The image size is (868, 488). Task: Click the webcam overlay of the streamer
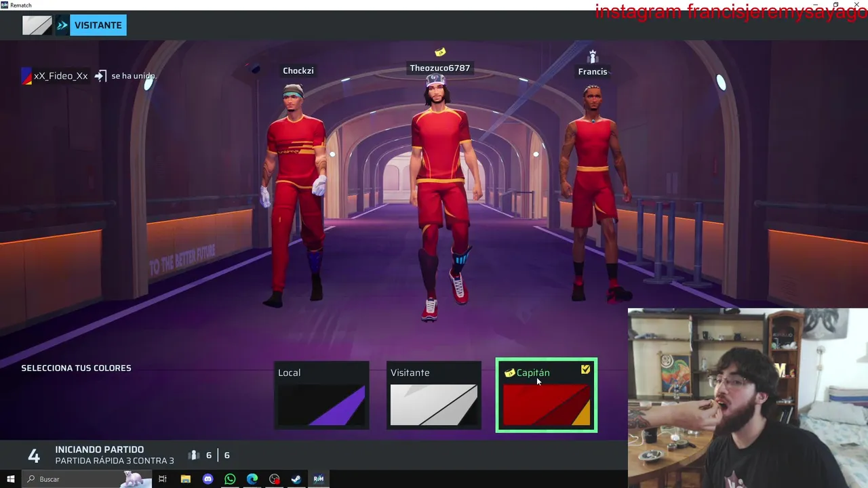coord(748,399)
